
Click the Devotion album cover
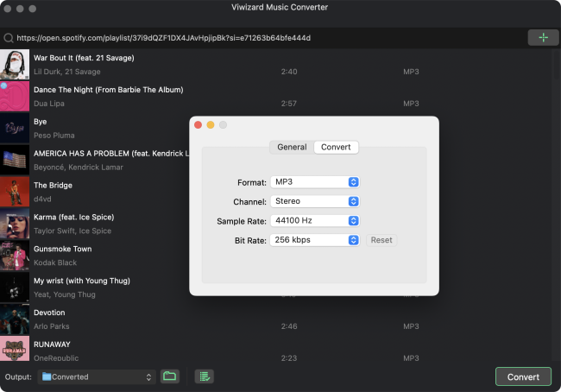pyautogui.click(x=15, y=319)
